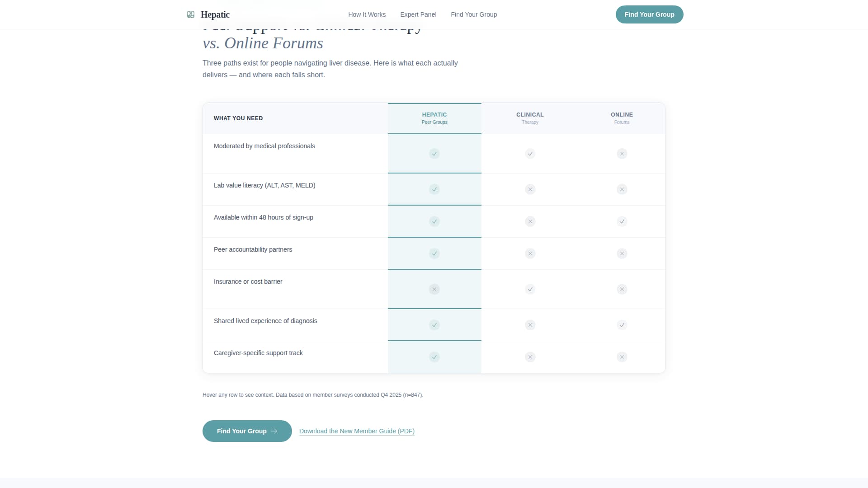Click Clinical X mark for Shared lived experience

(x=530, y=325)
